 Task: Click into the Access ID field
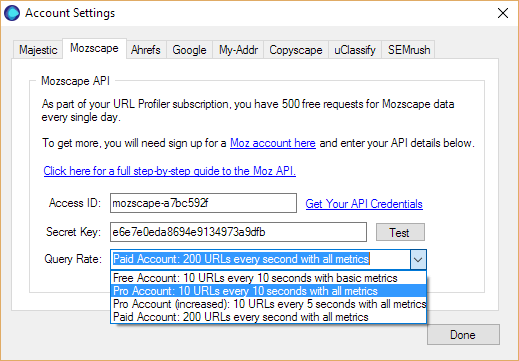203,203
